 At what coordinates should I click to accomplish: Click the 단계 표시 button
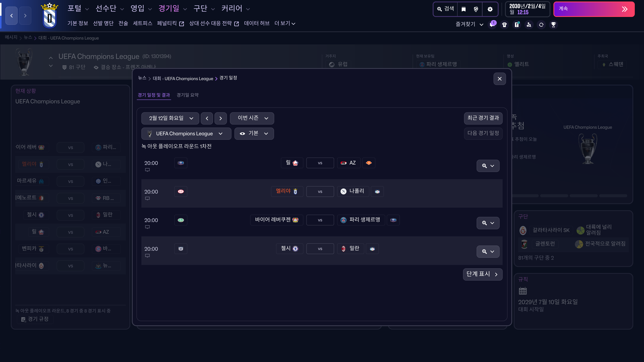482,274
